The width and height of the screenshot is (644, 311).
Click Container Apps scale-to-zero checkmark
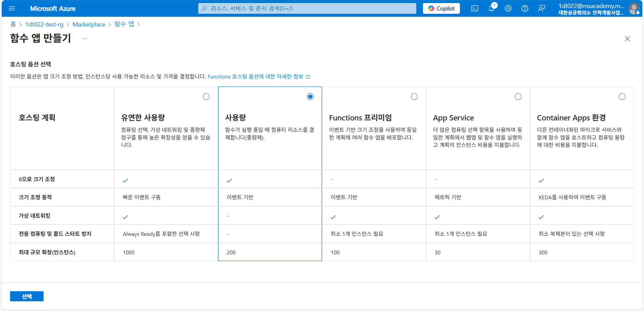point(541,180)
